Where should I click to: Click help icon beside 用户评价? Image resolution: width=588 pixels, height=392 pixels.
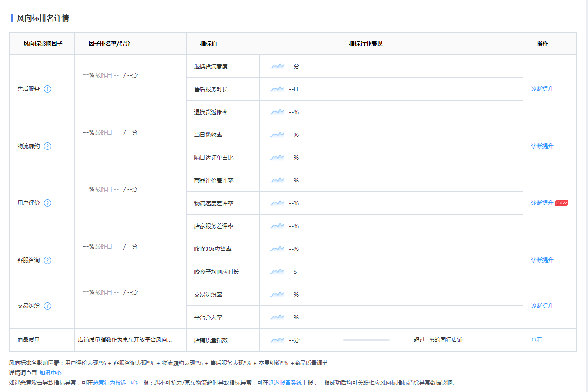47,203
